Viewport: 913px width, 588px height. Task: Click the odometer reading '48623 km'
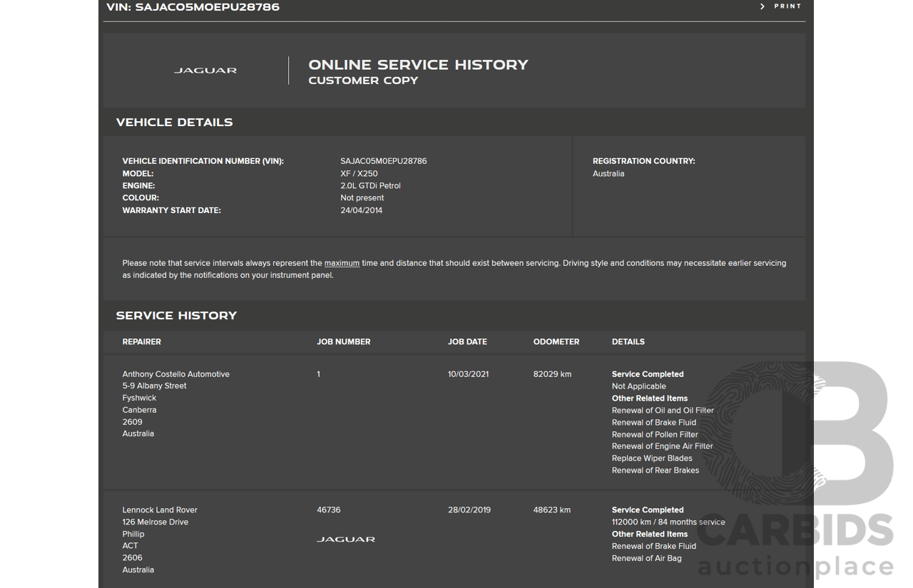pos(552,510)
